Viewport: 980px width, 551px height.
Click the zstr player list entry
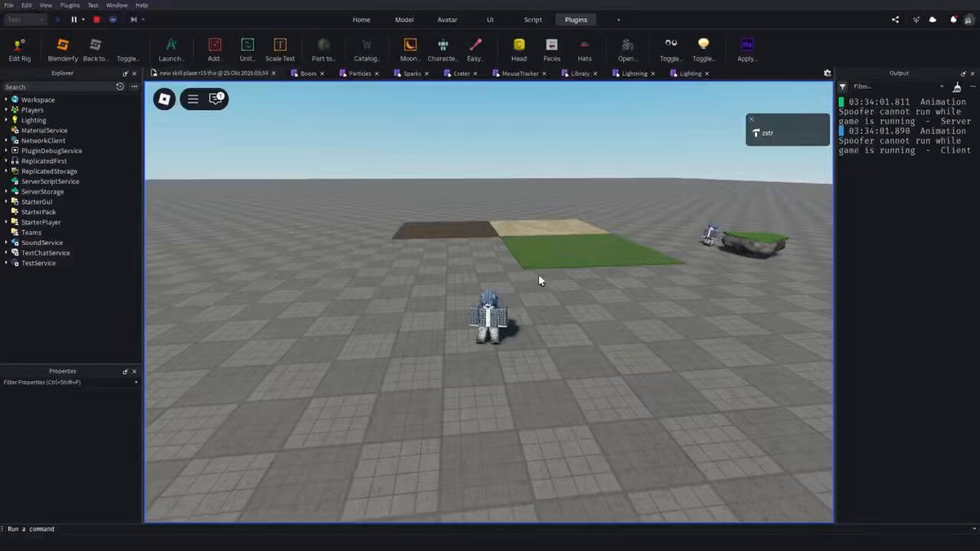click(x=787, y=133)
